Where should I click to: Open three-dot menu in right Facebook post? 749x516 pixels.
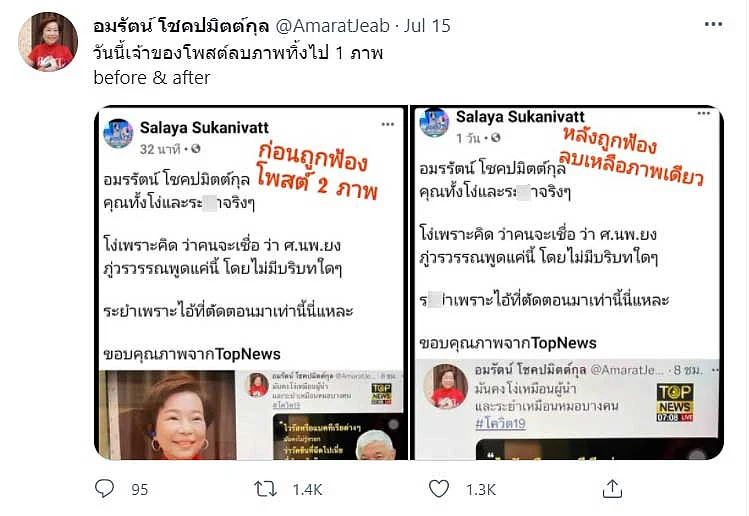click(x=703, y=113)
